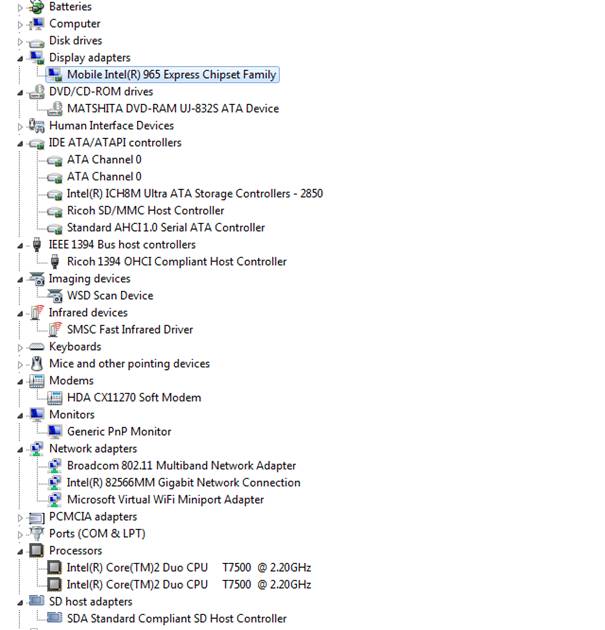
Task: Click the Mobile Intel 965 Express Chipset icon
Action: coord(55,74)
